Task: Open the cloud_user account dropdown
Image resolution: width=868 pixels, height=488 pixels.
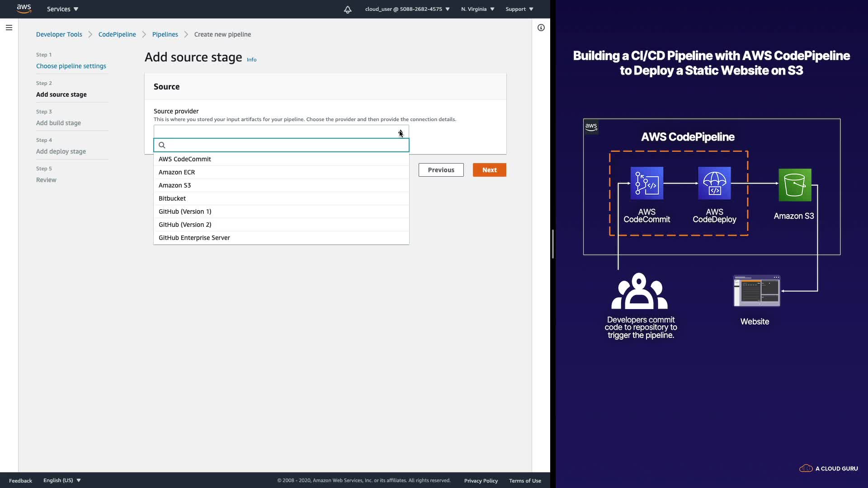Action: pyautogui.click(x=407, y=9)
